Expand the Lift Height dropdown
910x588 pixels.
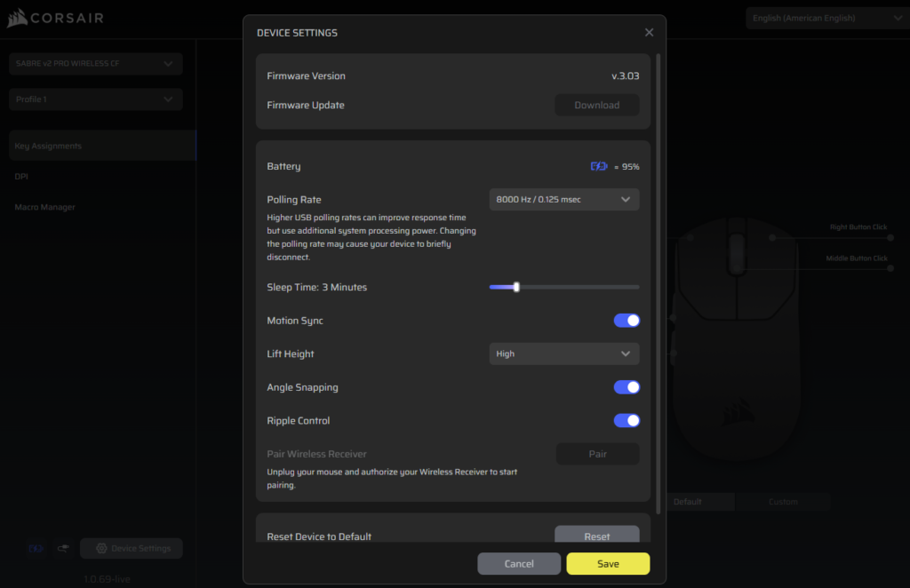tap(563, 354)
